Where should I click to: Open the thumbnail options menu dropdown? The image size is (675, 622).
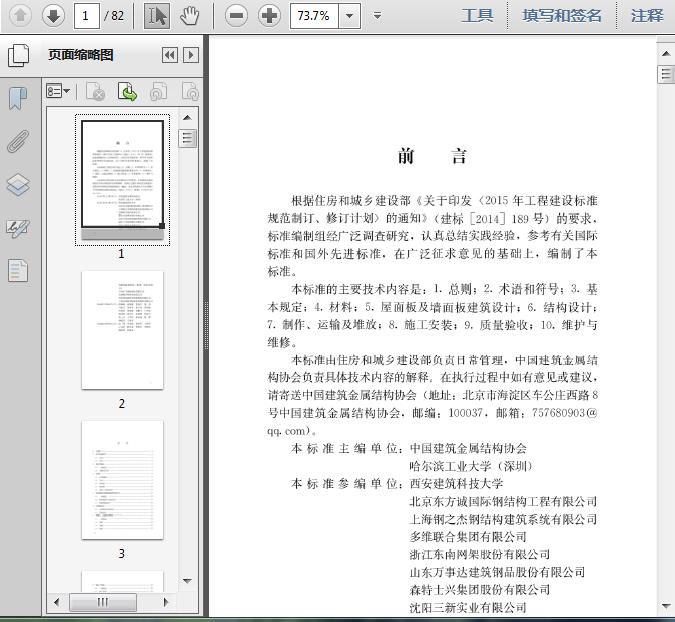58,92
